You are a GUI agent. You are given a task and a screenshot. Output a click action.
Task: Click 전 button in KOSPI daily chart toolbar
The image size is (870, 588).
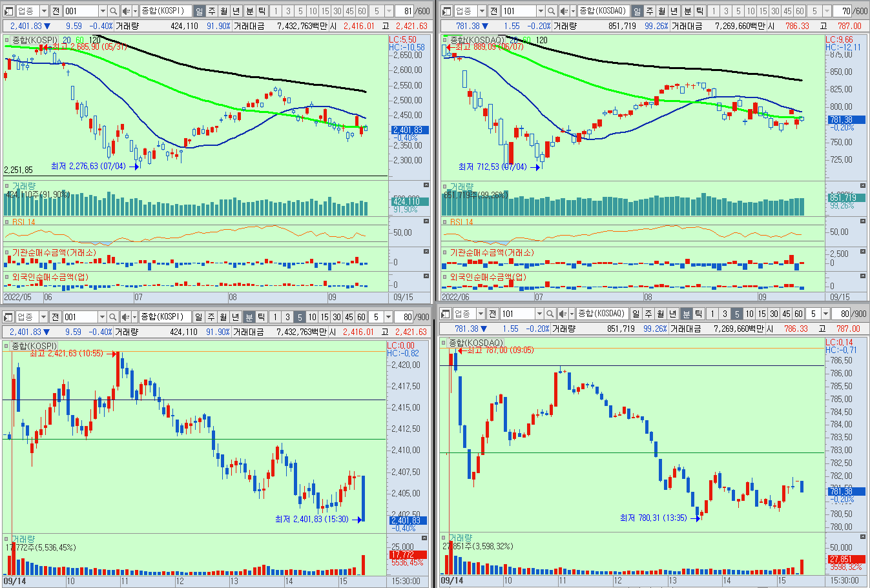coord(56,11)
